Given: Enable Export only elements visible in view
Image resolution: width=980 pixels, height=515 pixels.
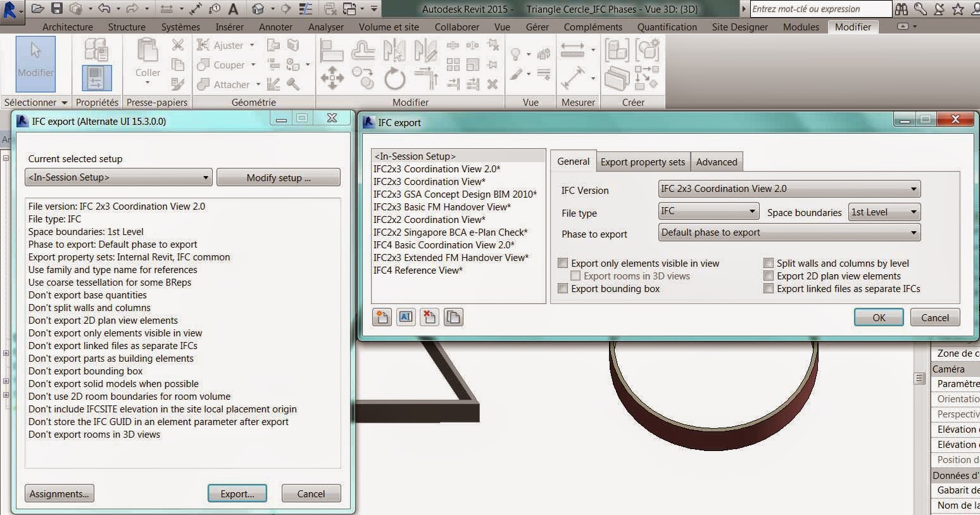Looking at the screenshot, I should pyautogui.click(x=563, y=264).
